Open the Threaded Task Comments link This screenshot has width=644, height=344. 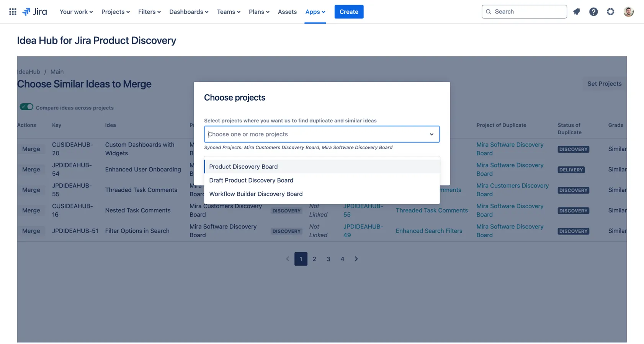click(x=432, y=210)
